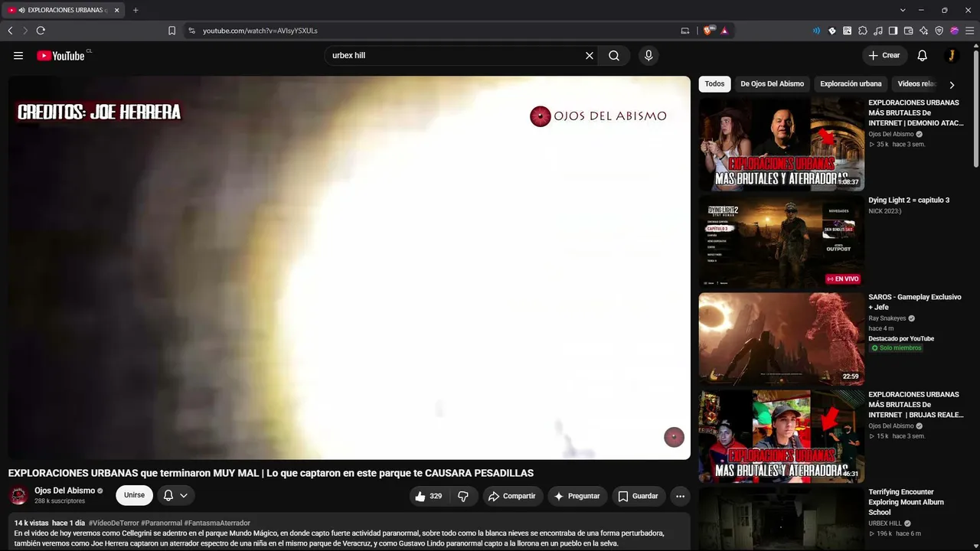Open a new browser tab
The height and width of the screenshot is (551, 980).
tap(136, 10)
